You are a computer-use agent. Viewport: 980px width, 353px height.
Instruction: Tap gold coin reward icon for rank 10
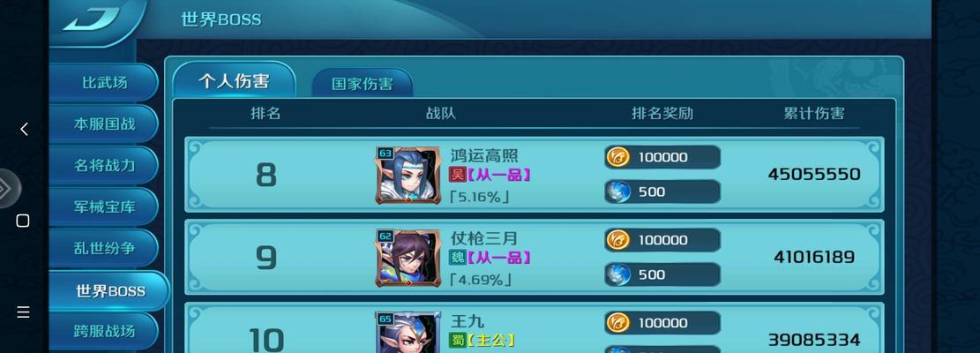click(617, 322)
